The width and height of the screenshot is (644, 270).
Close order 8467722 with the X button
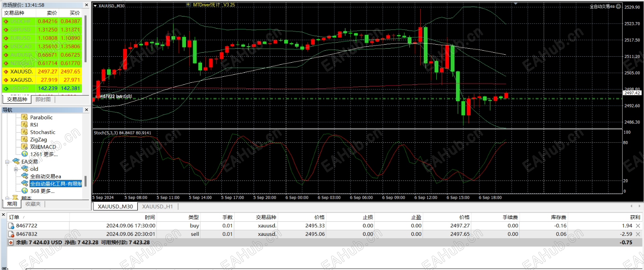coord(638,226)
